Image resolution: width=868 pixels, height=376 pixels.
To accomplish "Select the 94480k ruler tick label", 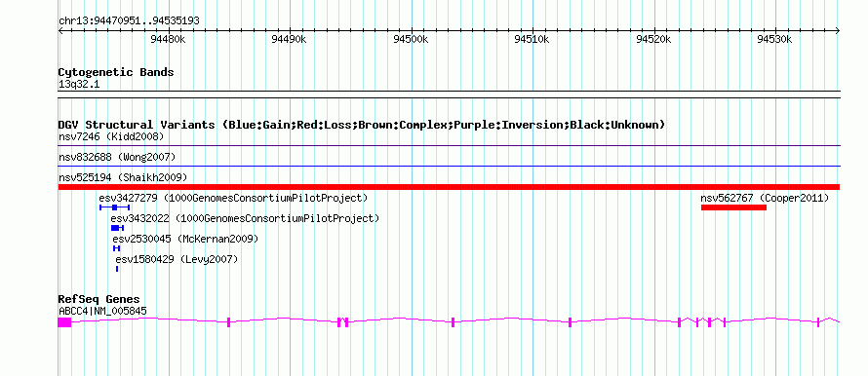I will click(x=168, y=40).
